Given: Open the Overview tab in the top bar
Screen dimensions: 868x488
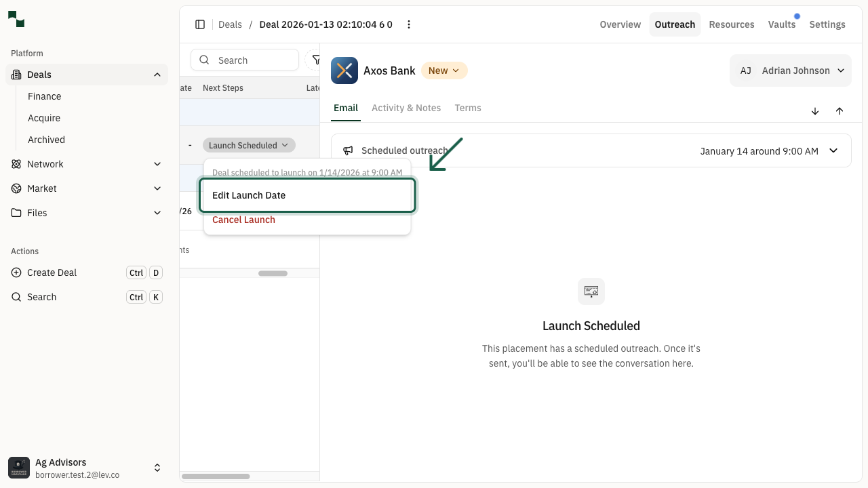Looking at the screenshot, I should 620,24.
